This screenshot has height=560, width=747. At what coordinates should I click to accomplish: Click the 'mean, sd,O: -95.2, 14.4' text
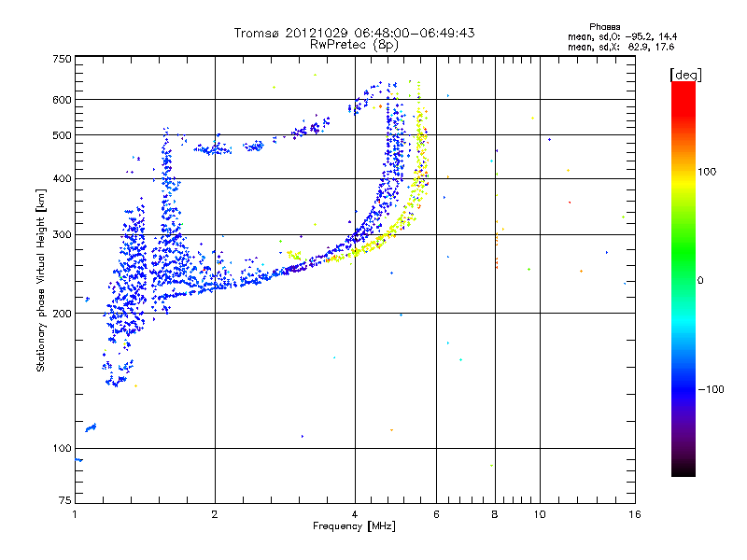pos(622,36)
